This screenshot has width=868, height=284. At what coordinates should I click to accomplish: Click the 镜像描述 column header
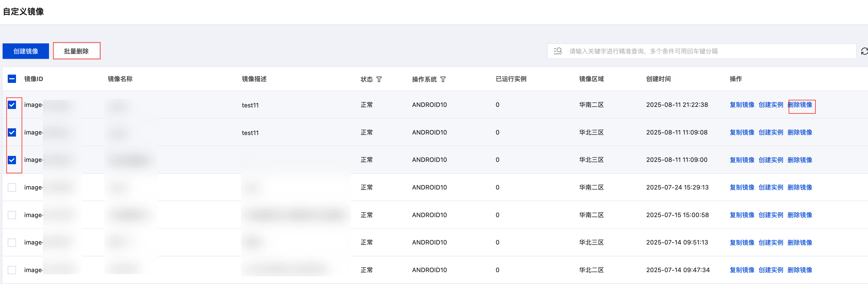[x=254, y=79]
